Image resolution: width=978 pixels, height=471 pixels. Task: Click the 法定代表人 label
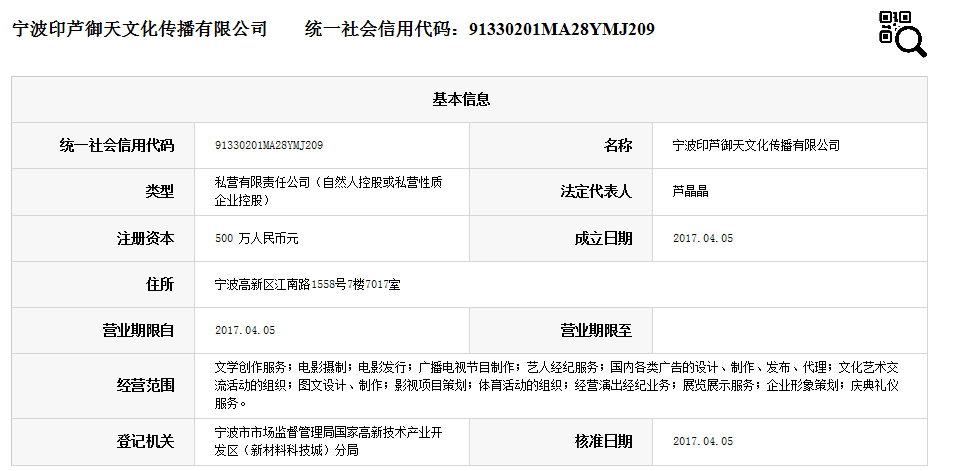pyautogui.click(x=596, y=192)
